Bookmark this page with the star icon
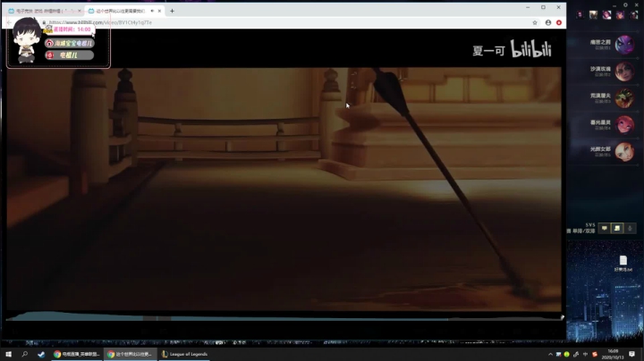 point(535,22)
